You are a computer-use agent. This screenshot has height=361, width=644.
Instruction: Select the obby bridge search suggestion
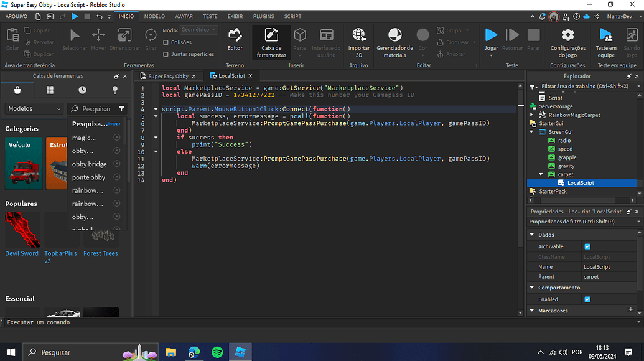click(89, 164)
